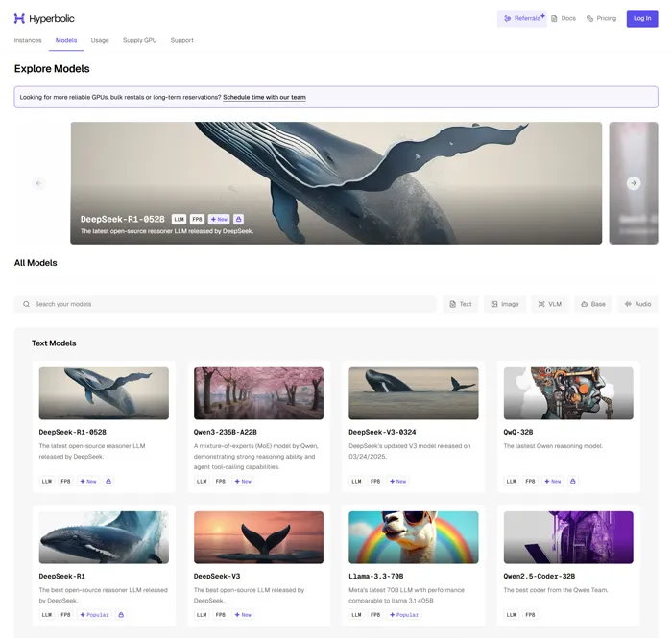Open the Docs link
Screen dimensions: 672x638
click(564, 18)
